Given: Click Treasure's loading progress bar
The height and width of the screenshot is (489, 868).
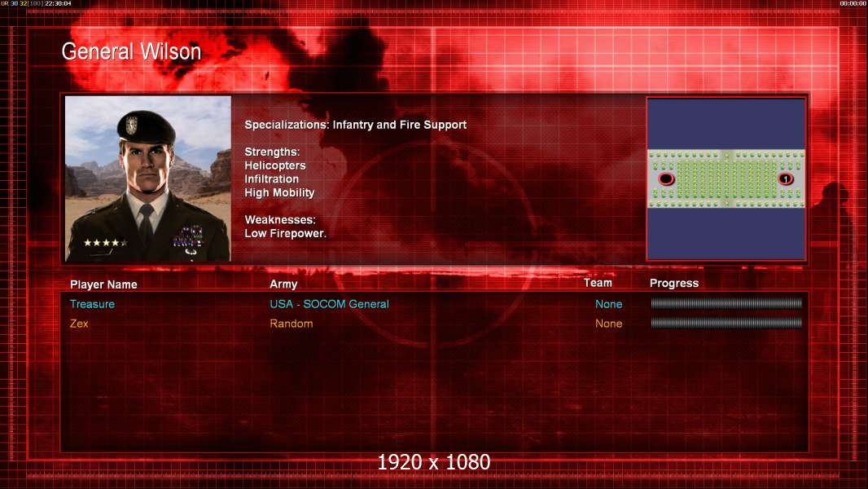Looking at the screenshot, I should pos(726,303).
